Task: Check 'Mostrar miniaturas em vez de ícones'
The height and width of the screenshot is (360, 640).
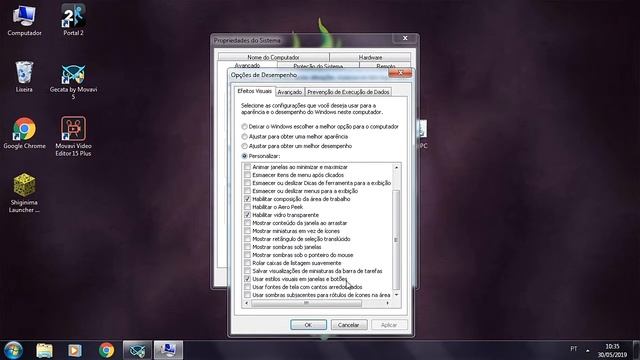Action: click(x=247, y=231)
